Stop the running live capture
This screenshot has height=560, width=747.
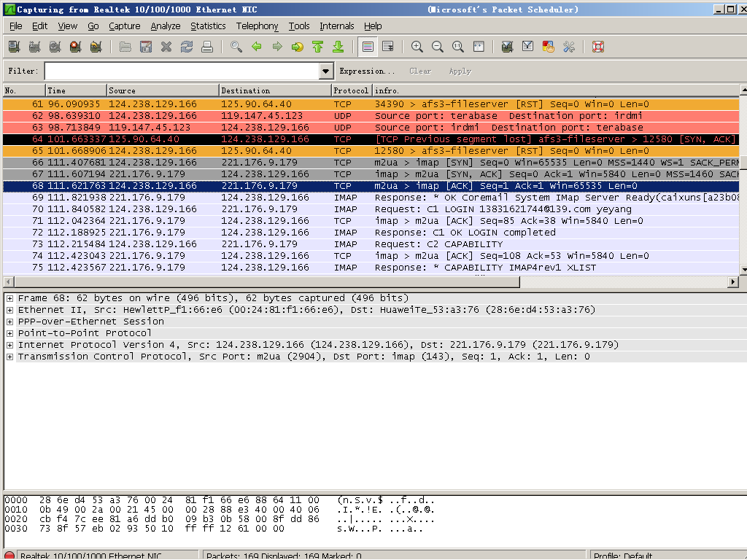point(75,47)
